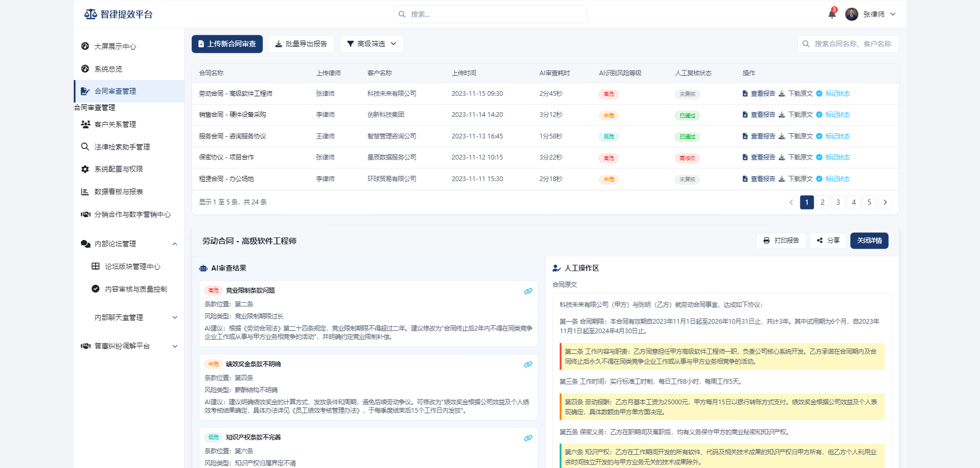View report for 服务合同 - 咨询服务协议

(x=759, y=136)
